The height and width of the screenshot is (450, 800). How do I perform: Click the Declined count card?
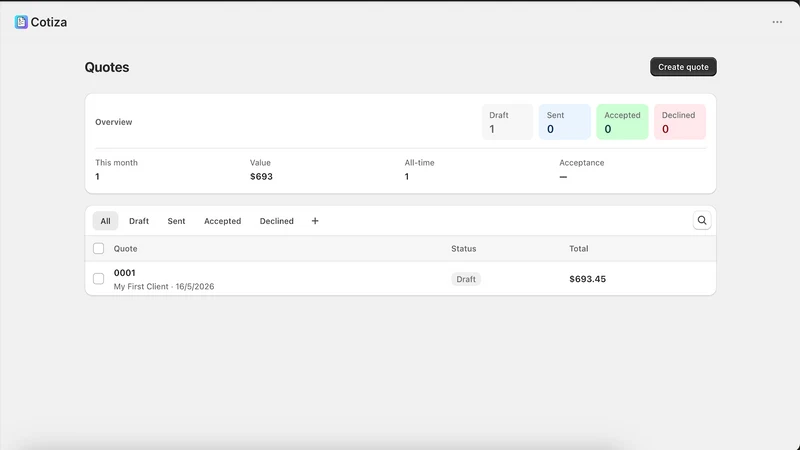click(680, 122)
